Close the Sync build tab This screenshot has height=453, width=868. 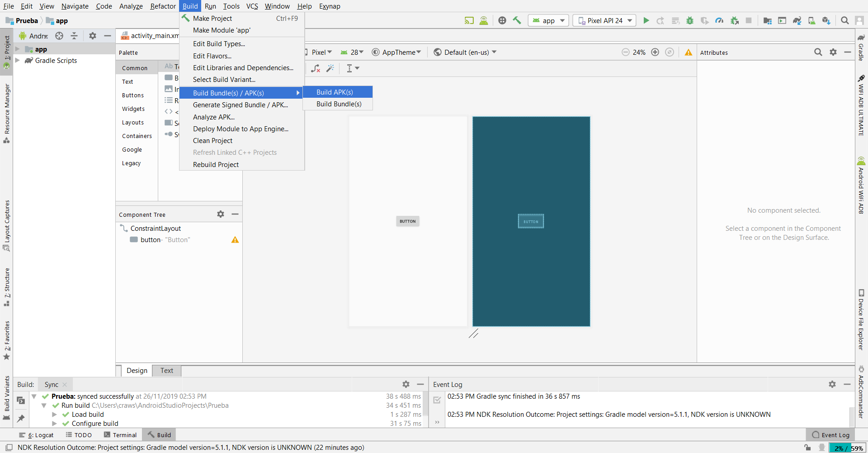pos(65,385)
